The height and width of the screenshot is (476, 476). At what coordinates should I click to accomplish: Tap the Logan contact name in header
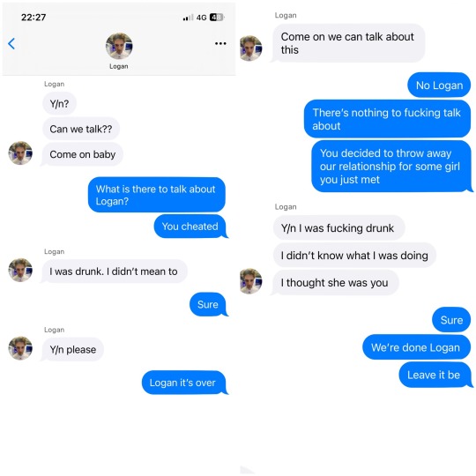[x=119, y=66]
